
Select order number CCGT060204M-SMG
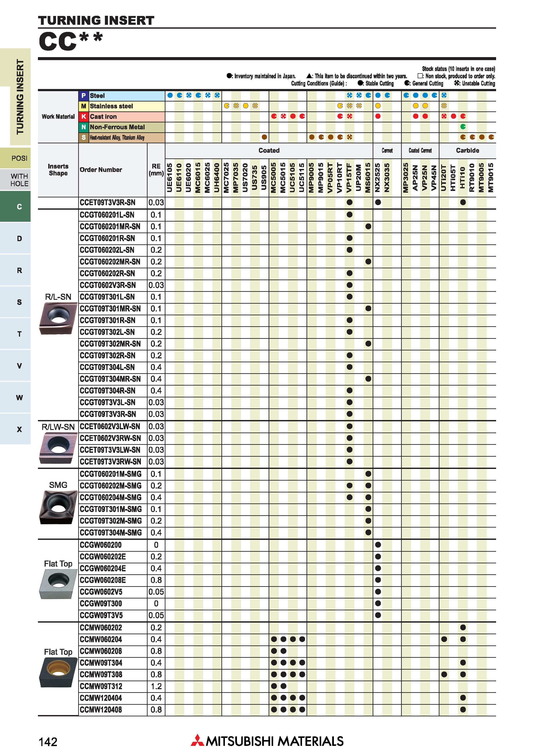pyautogui.click(x=111, y=497)
